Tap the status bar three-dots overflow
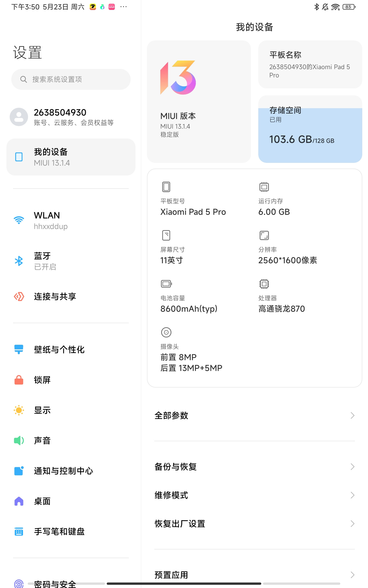The width and height of the screenshot is (368, 588). coord(124,7)
